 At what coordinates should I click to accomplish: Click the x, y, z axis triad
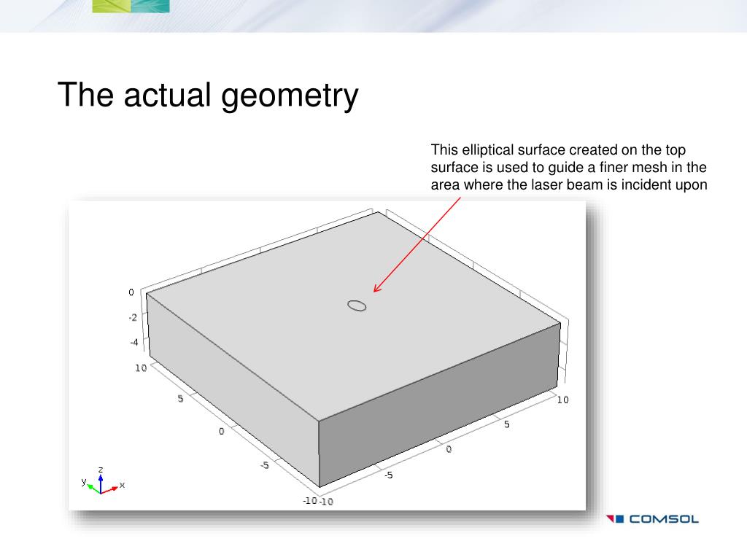[103, 481]
